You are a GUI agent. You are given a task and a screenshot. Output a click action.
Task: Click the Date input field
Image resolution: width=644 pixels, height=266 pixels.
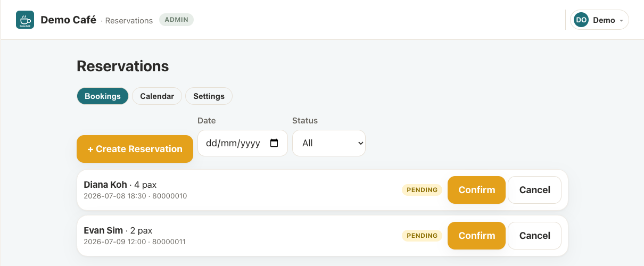click(x=243, y=143)
